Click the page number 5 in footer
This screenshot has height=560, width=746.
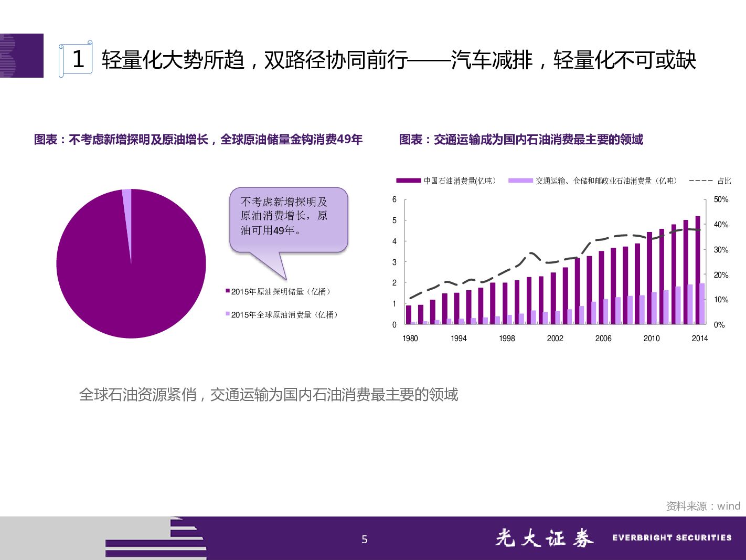365,539
